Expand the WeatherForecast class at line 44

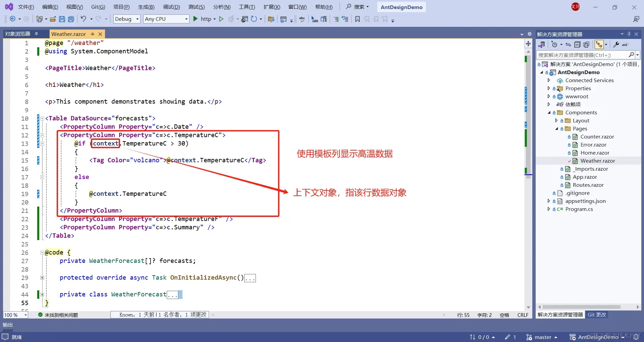click(42, 294)
